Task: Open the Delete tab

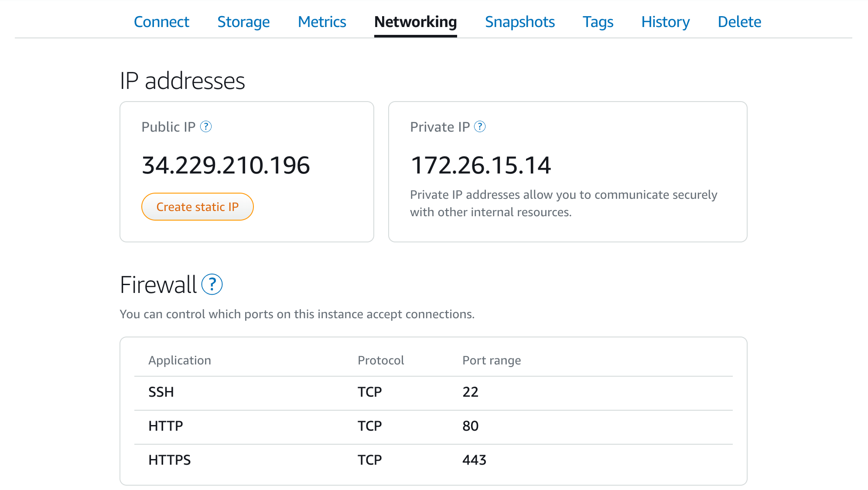Action: pyautogui.click(x=739, y=22)
